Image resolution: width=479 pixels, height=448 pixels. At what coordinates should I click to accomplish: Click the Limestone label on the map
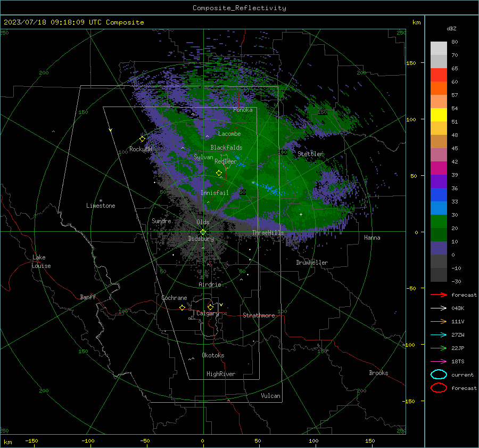[101, 206]
